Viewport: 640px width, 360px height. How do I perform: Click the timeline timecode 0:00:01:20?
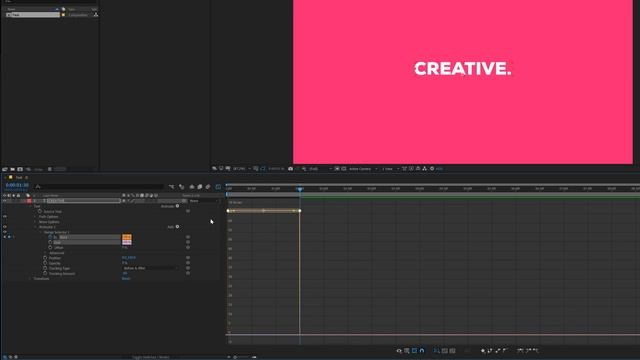[x=17, y=185]
